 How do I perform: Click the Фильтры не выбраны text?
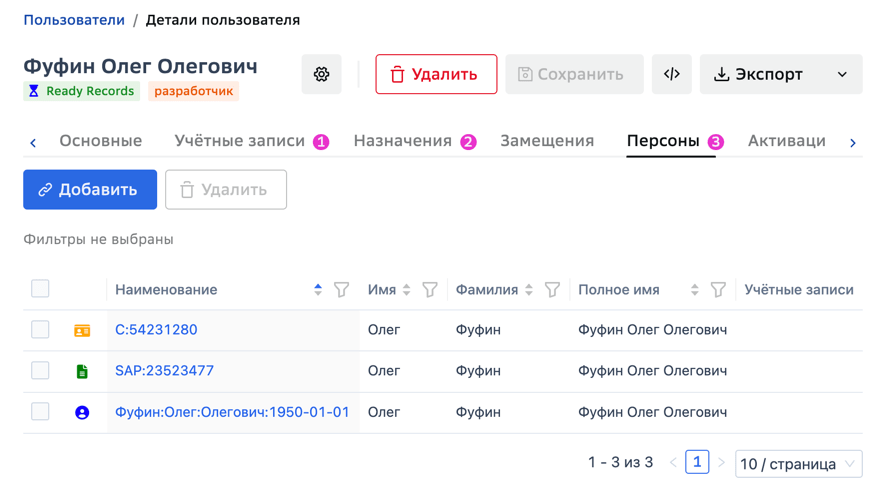(x=99, y=239)
